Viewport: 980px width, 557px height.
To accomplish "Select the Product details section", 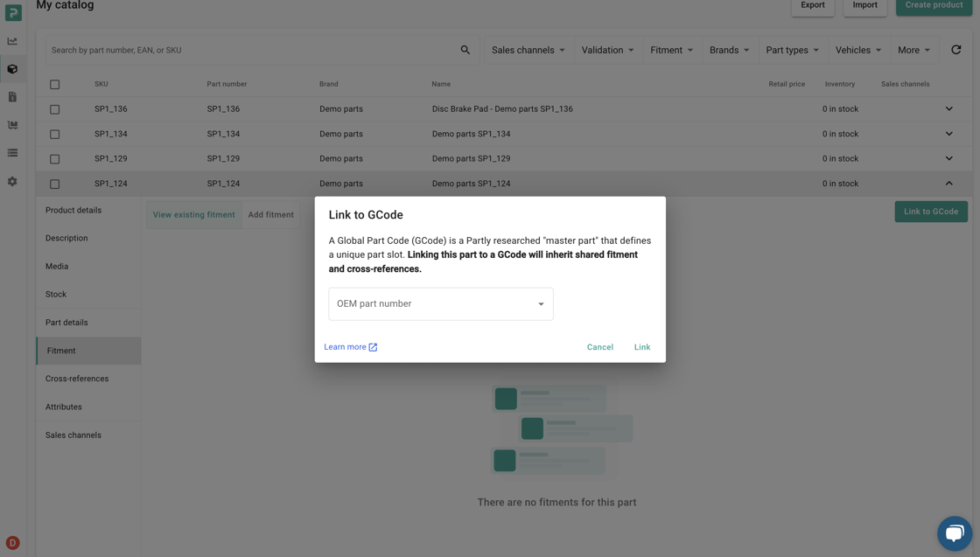I will (x=88, y=211).
